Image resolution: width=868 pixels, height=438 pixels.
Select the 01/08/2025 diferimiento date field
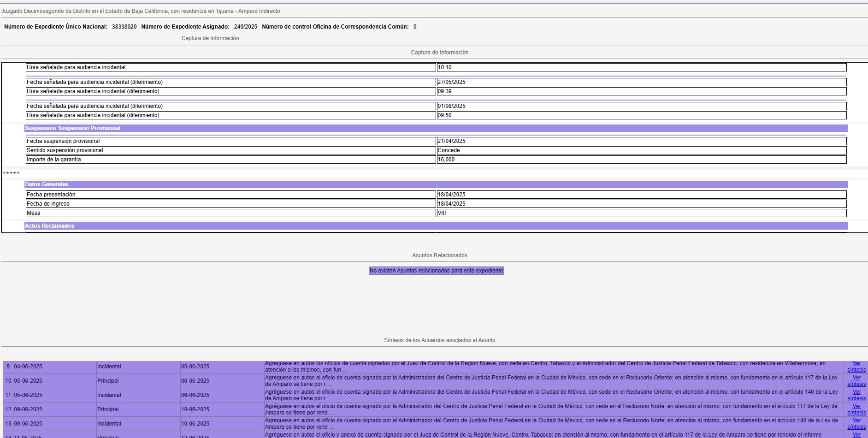coord(641,106)
